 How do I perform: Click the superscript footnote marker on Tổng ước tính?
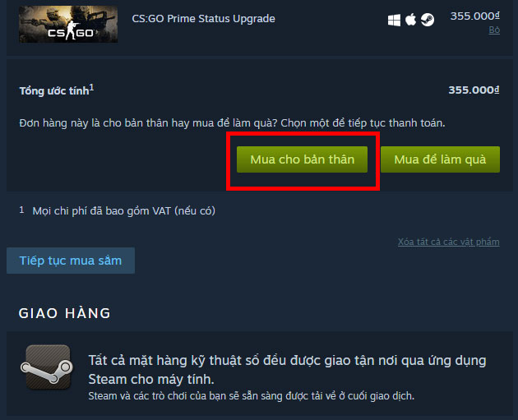tap(91, 87)
